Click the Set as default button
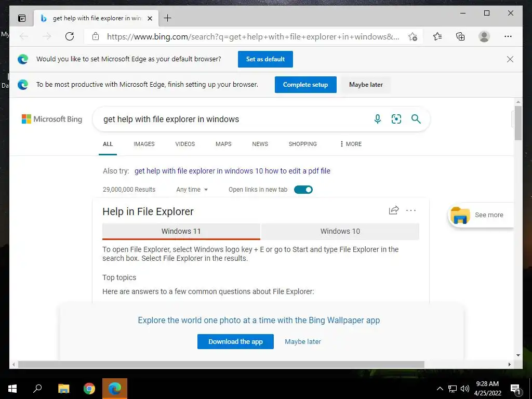 click(265, 59)
